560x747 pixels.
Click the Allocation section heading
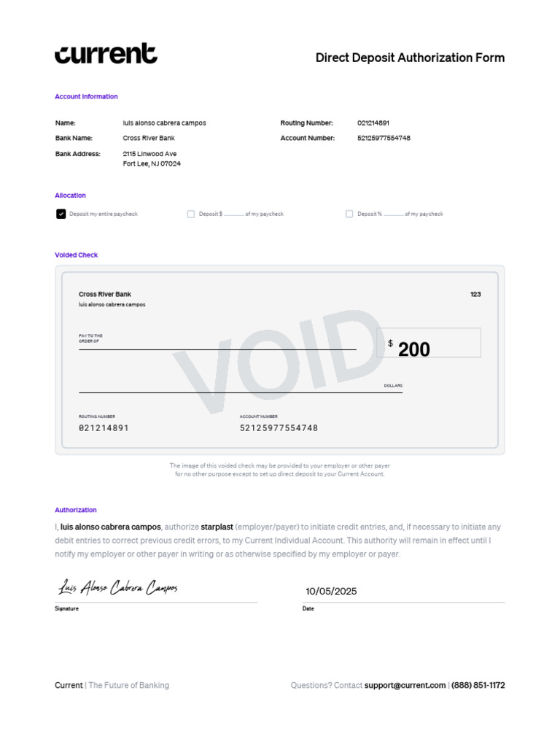70,196
